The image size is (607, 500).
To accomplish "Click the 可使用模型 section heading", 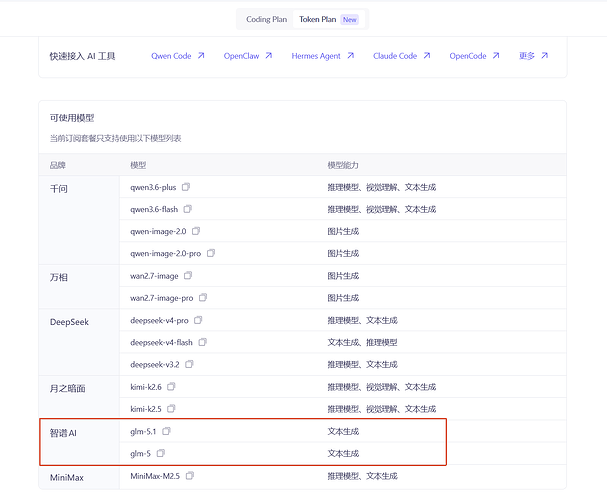I will click(x=72, y=118).
